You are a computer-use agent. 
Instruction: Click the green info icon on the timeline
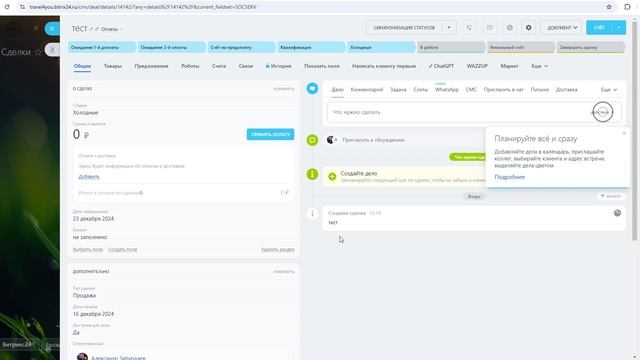tap(312, 174)
